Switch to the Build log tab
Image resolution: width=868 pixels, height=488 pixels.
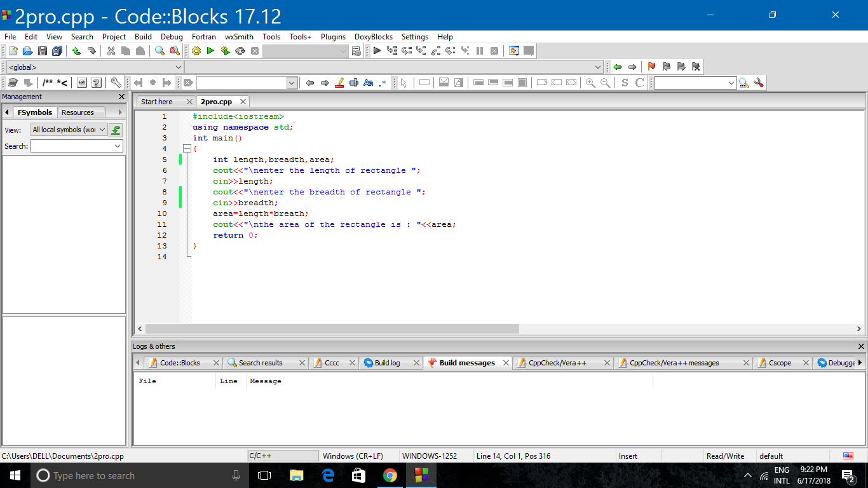(x=388, y=363)
